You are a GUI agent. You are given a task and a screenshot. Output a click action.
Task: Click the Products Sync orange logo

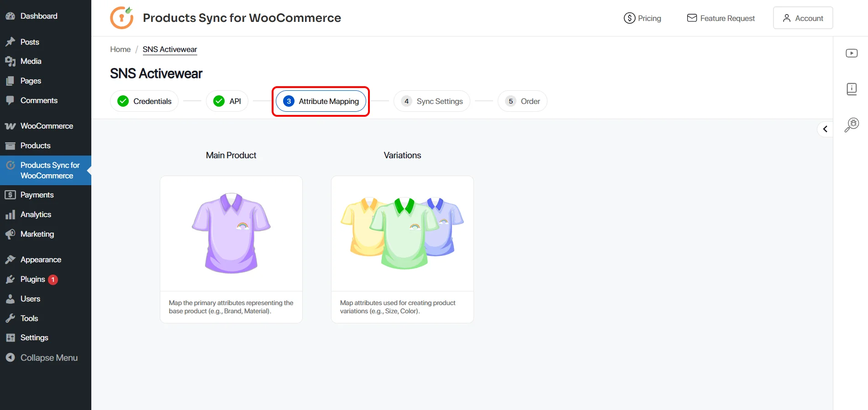[122, 18]
